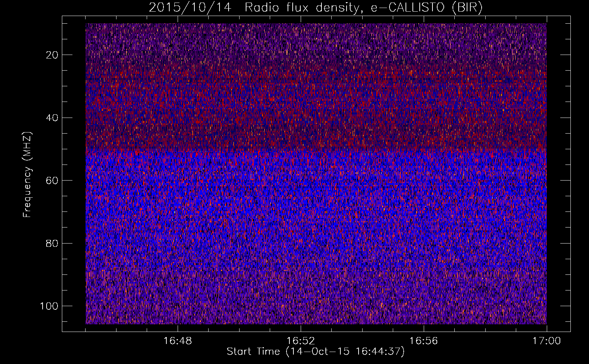Click the 17:00 time tick label
Screen dimensions: 589x364
click(x=547, y=341)
